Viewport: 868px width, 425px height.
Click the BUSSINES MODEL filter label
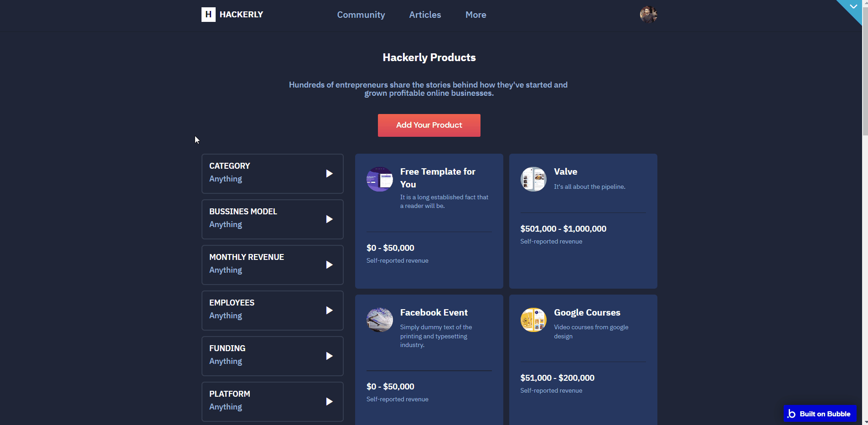(x=243, y=212)
